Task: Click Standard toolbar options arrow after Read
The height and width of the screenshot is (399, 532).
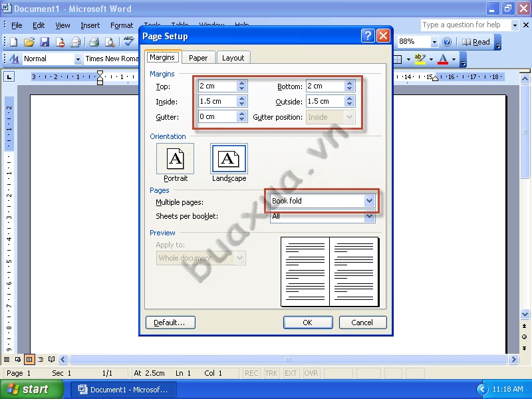Action: 497,42
